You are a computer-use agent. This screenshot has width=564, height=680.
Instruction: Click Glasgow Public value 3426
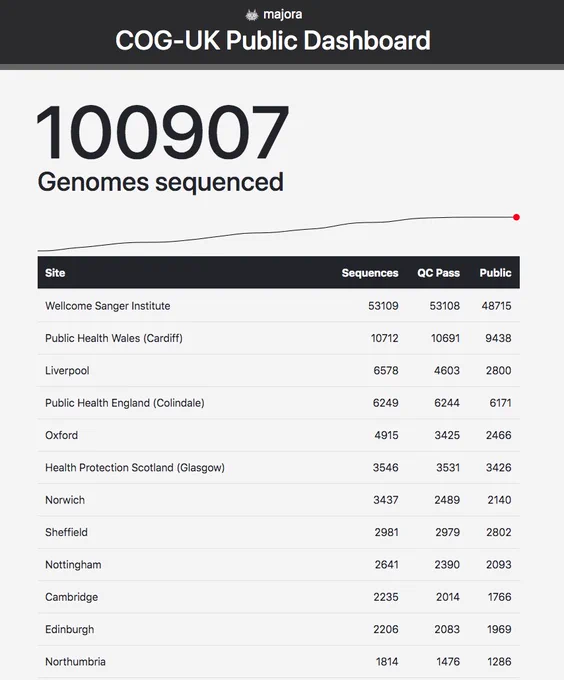499,468
